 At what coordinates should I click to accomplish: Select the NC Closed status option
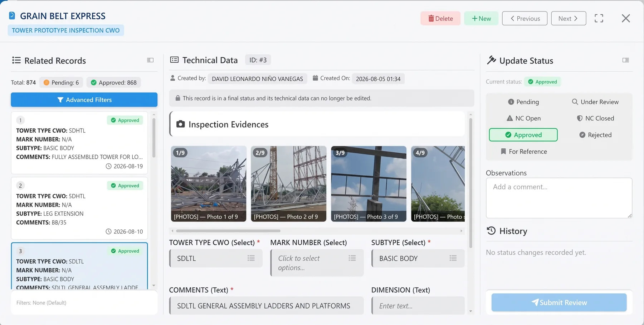[595, 118]
